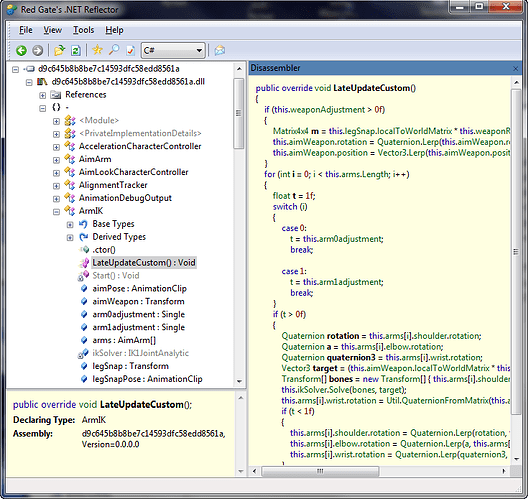This screenshot has width=528, height=499.
Task: Open Search with the magnifying glass icon
Action: pyautogui.click(x=114, y=50)
